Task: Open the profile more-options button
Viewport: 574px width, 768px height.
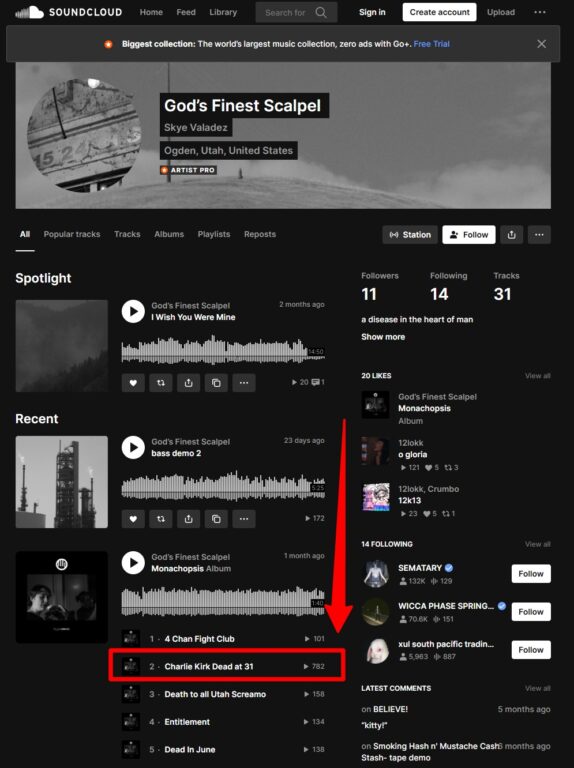Action: pyautogui.click(x=539, y=235)
